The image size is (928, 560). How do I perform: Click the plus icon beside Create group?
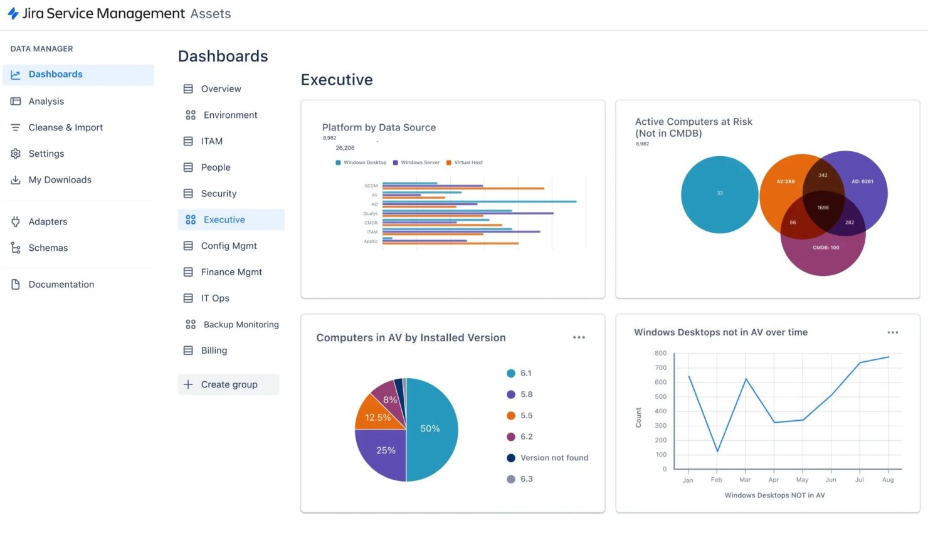click(x=188, y=384)
